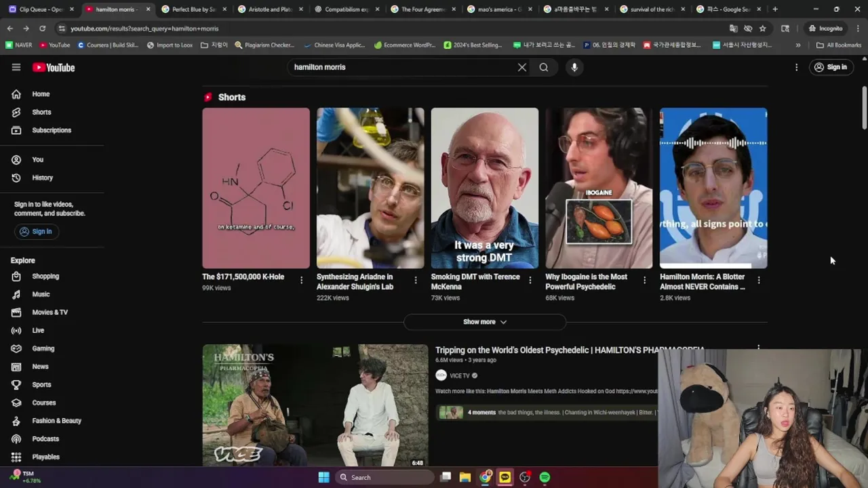
Task: Bookmark this page with the star
Action: point(763,28)
